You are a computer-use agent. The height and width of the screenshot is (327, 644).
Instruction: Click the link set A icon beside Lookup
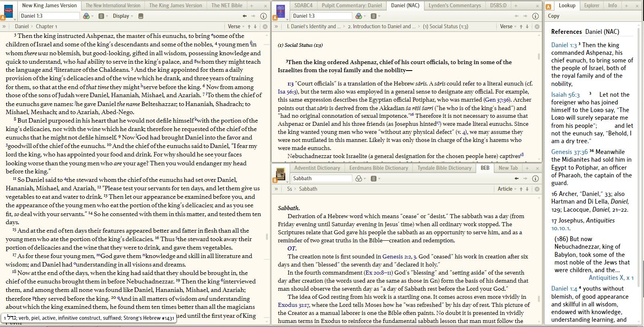(x=549, y=6)
